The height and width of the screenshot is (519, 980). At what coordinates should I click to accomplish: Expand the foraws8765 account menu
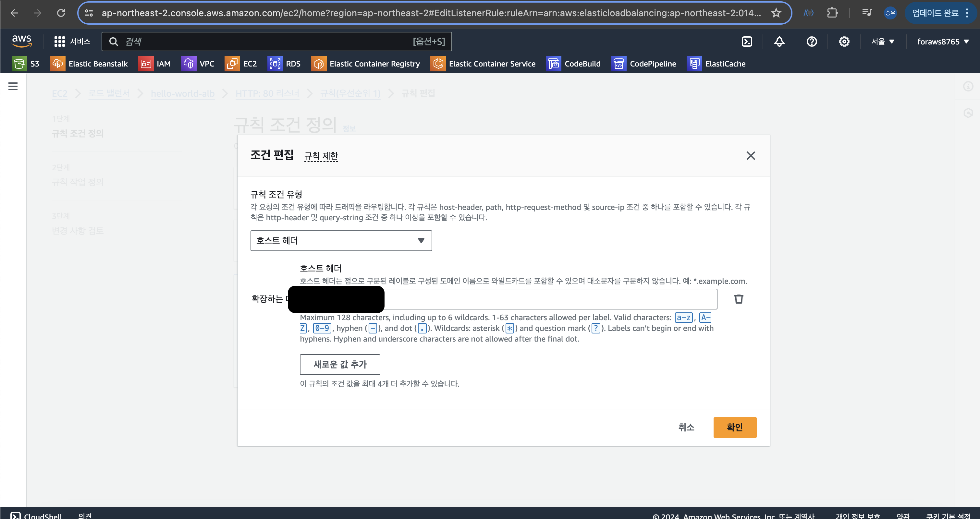(x=942, y=42)
